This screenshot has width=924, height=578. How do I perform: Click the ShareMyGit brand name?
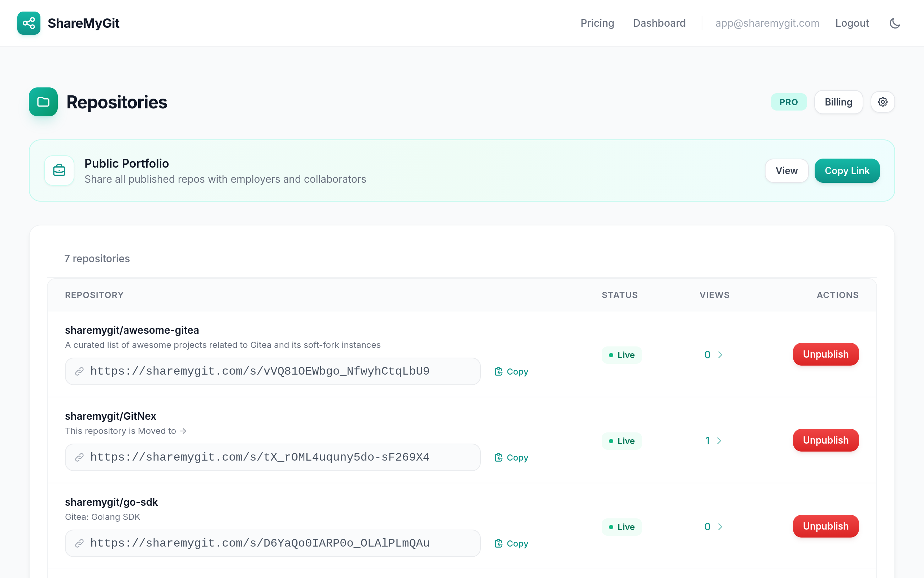84,23
